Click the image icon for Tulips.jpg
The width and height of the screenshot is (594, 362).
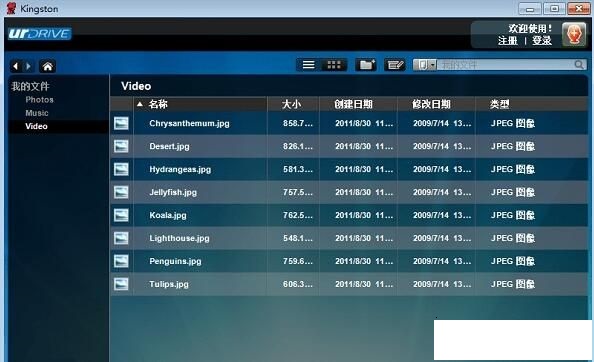click(121, 284)
